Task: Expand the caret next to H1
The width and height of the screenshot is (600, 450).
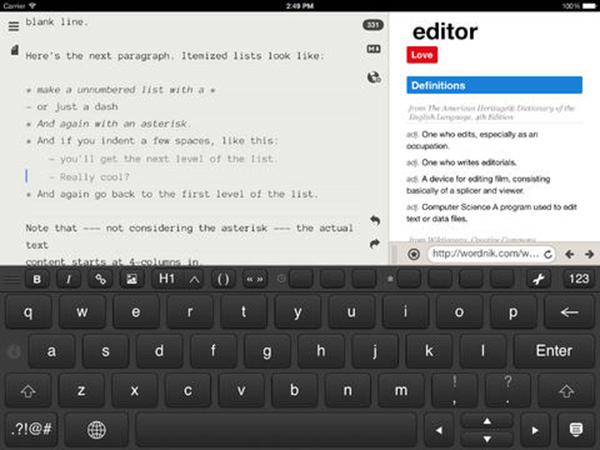Action: (194, 279)
